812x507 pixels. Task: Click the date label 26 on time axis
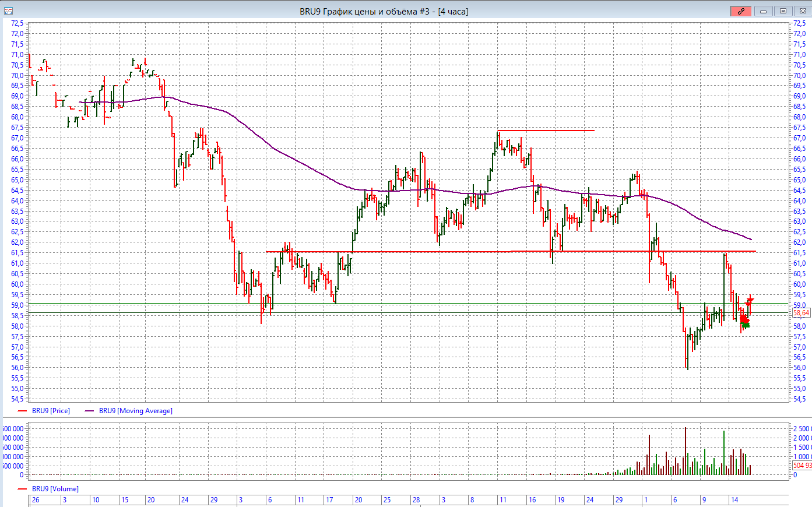[36, 500]
